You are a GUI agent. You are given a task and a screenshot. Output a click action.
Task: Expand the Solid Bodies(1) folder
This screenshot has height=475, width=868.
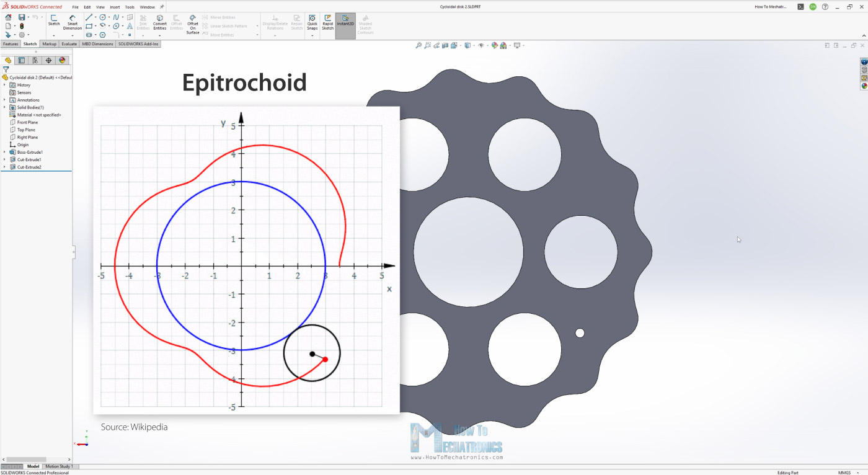[x=4, y=107]
